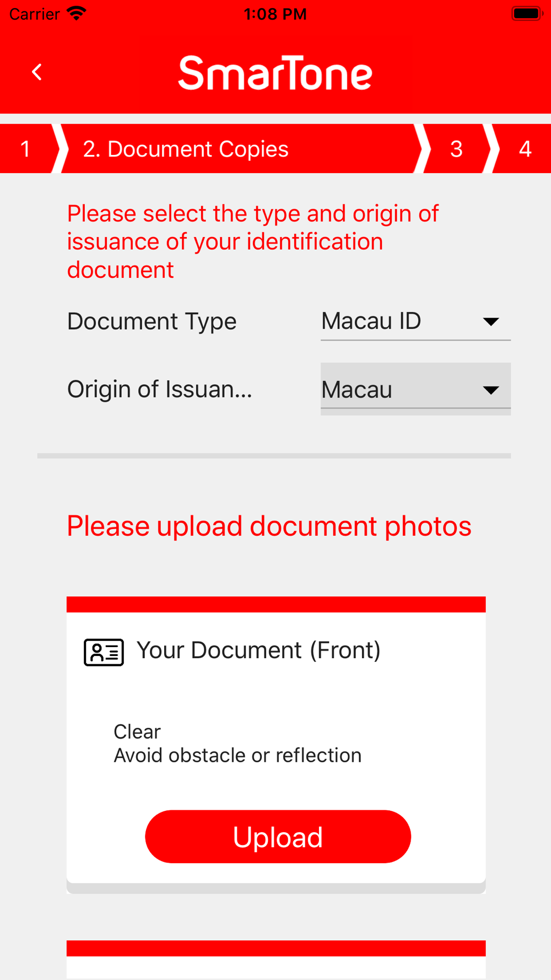Tap the second document card below Upload
The image size is (551, 980).
click(275, 962)
